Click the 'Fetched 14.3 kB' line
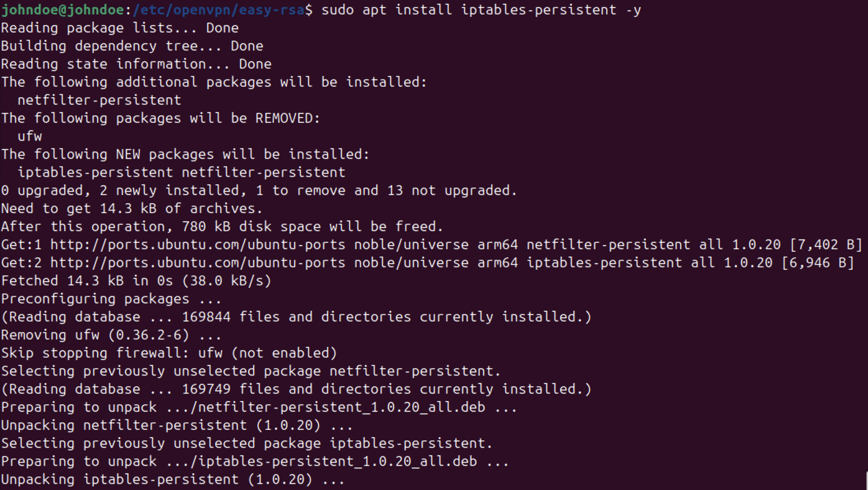Screen dimensions: 868x490 [x=136, y=281]
